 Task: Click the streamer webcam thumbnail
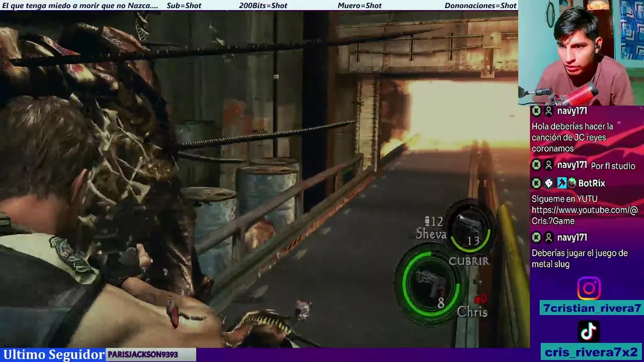click(581, 52)
